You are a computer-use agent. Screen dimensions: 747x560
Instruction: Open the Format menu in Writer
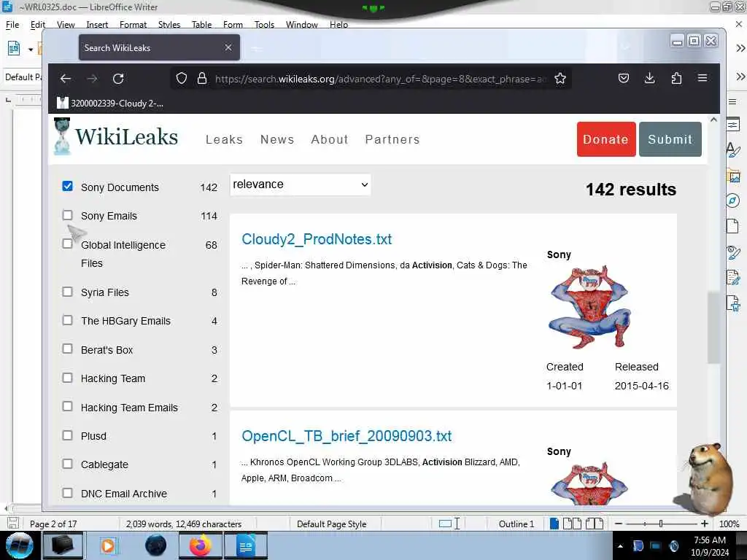pos(133,25)
